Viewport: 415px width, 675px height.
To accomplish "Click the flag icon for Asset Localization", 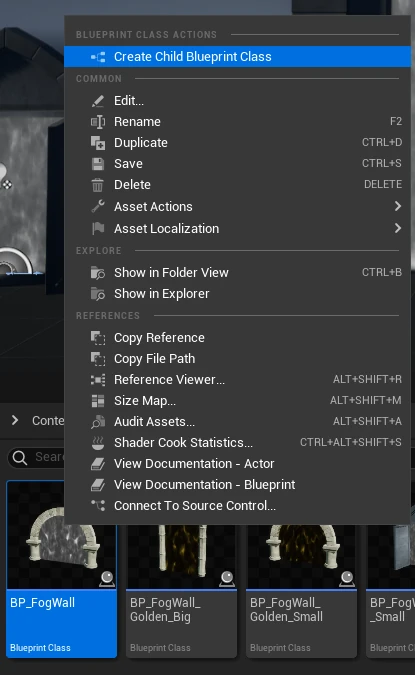I will click(x=98, y=229).
